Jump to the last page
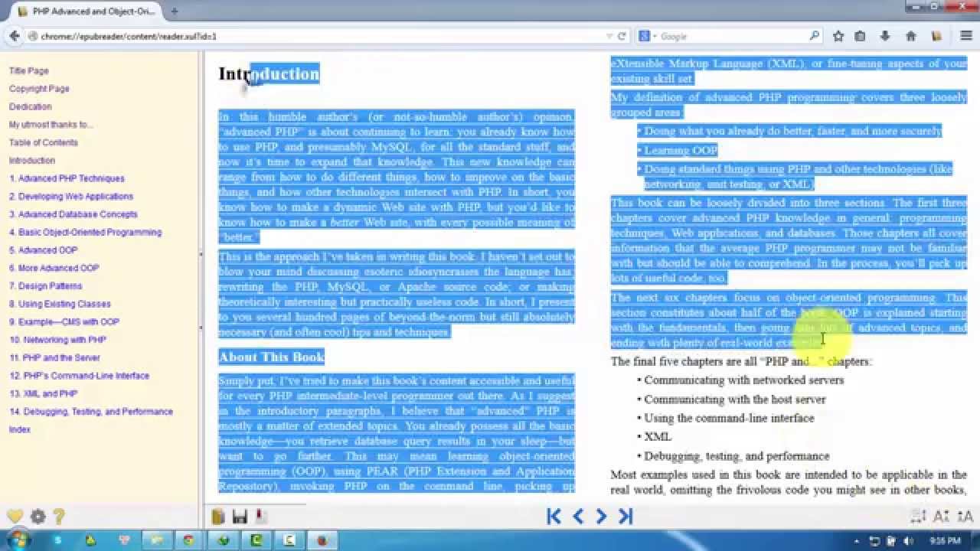Screen dimensions: 980x551 tap(626, 517)
